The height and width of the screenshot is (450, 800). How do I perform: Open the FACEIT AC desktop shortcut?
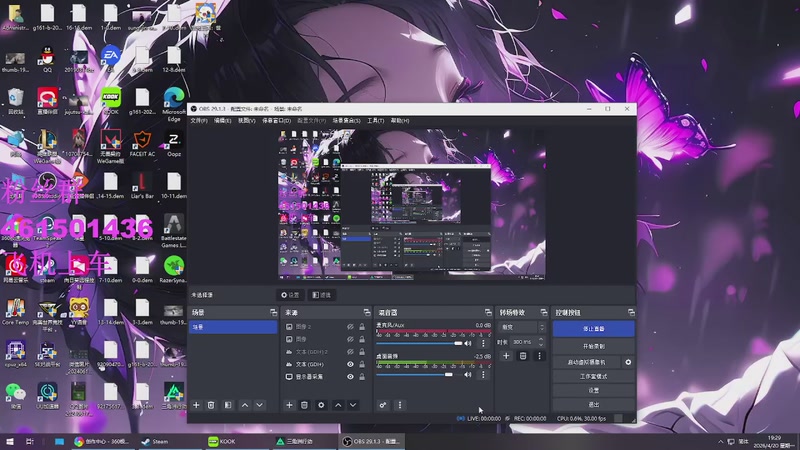(x=142, y=143)
